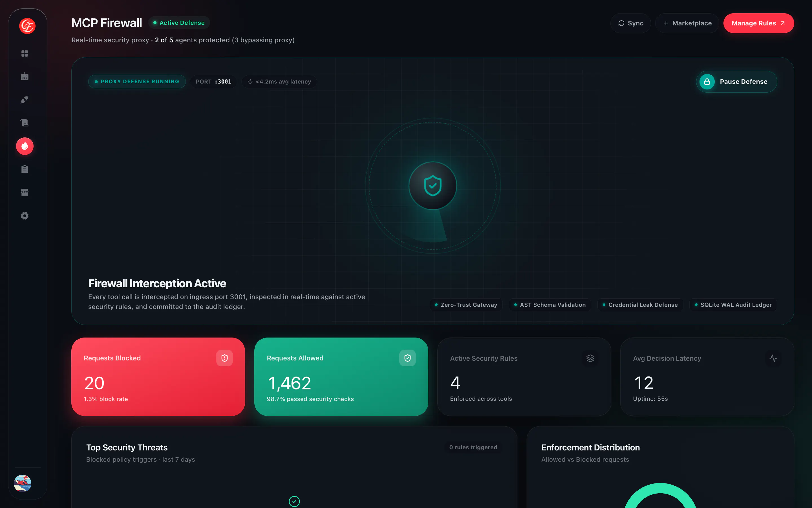Screen dimensions: 812x508
Task: Click the Requests Allowed value 1,462
Action: tap(289, 383)
